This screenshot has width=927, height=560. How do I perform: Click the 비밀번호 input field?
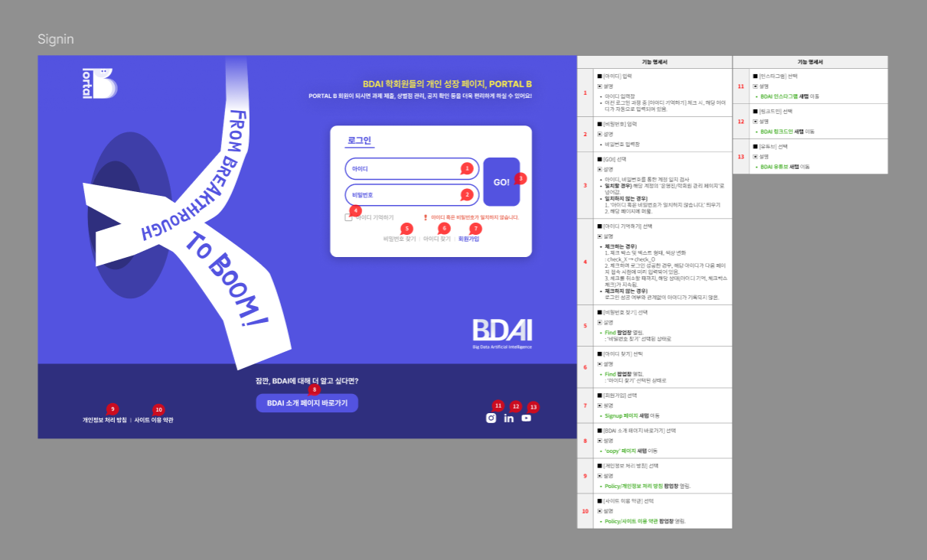click(412, 195)
